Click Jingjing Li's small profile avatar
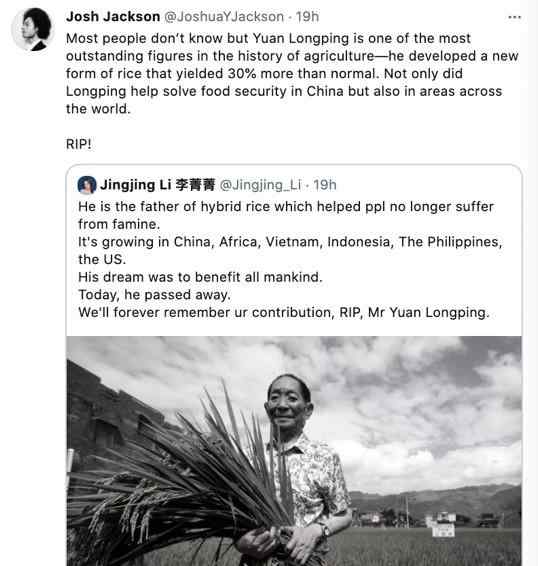The width and height of the screenshot is (538, 566). [x=87, y=185]
